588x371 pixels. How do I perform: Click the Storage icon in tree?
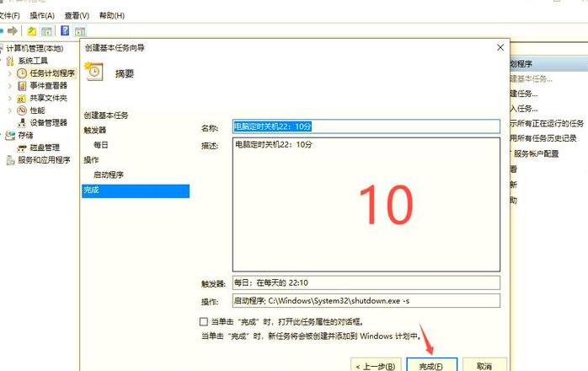[x=10, y=135]
